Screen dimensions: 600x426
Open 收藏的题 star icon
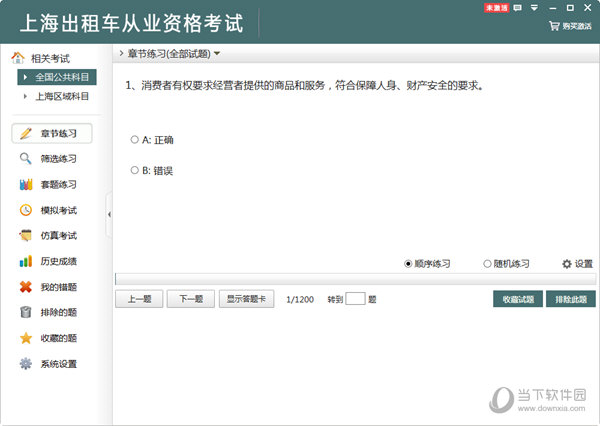pos(26,338)
